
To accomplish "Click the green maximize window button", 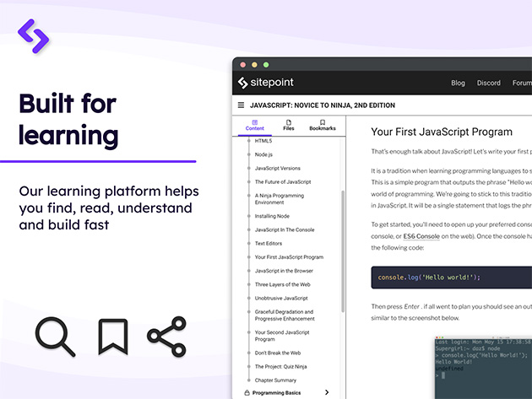I will [266, 65].
